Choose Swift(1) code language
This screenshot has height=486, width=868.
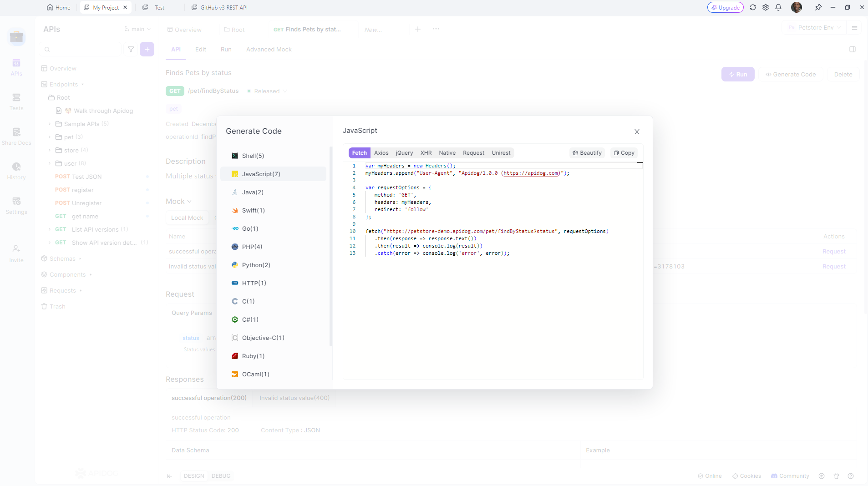[273, 210]
